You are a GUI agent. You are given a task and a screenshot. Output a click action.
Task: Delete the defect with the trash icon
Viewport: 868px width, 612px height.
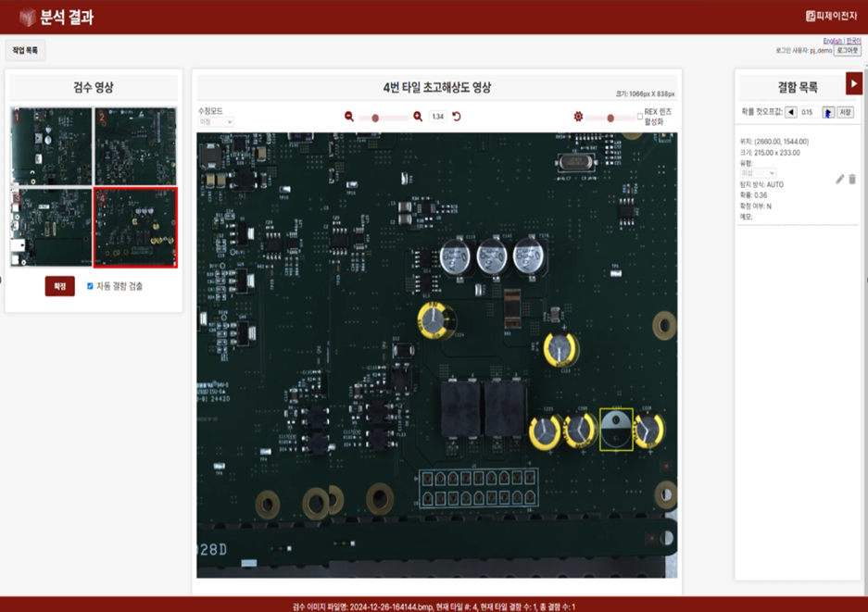click(852, 179)
